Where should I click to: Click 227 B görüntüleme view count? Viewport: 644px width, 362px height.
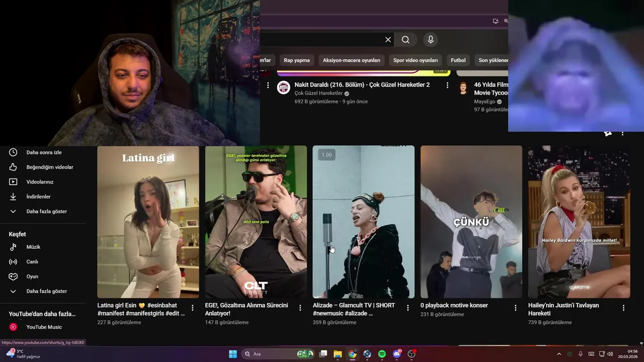click(x=119, y=322)
